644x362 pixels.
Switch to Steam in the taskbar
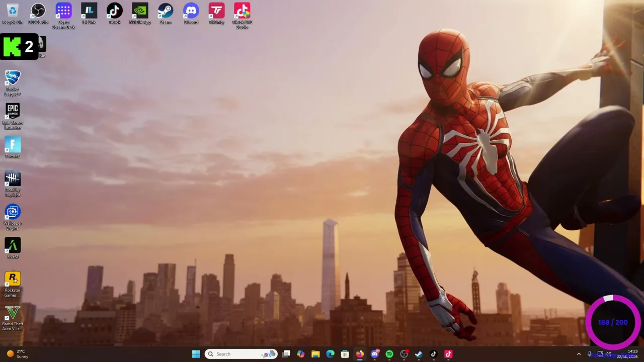pyautogui.click(x=419, y=354)
